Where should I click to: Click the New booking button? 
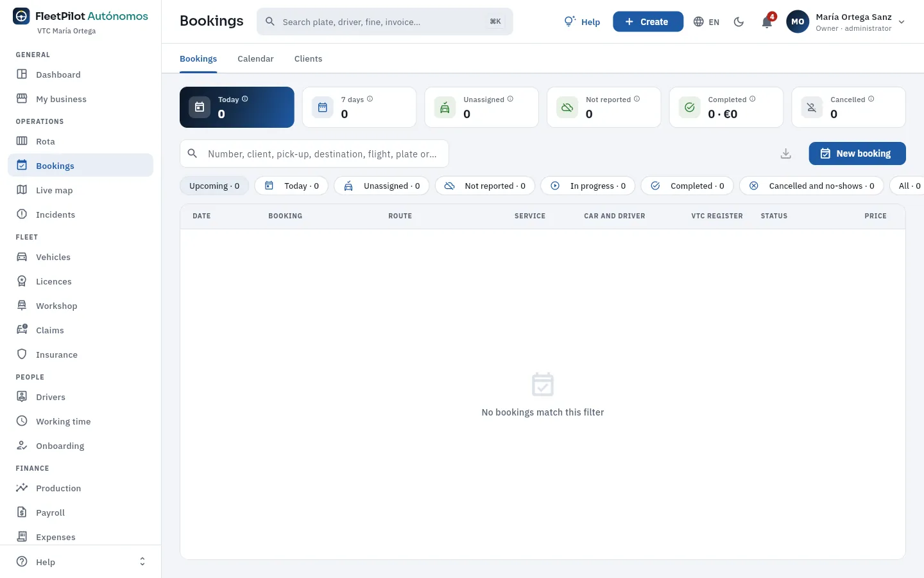tap(857, 153)
